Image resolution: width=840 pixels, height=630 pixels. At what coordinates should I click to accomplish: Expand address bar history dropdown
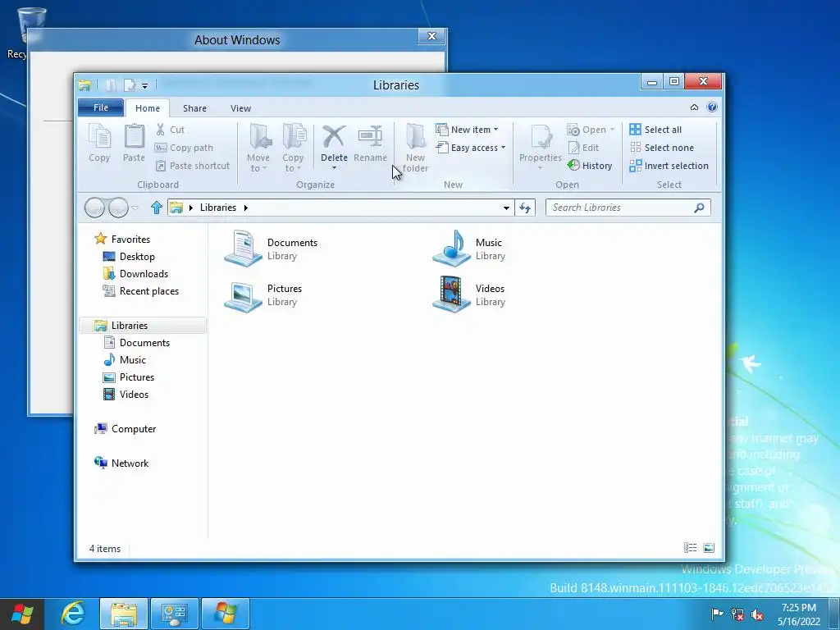pyautogui.click(x=506, y=208)
